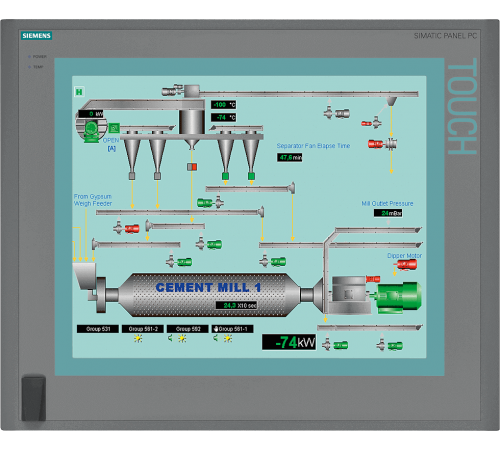This screenshot has height=450, width=500.
Task: Click the sun indicator below Group 592
Action: pos(182,339)
